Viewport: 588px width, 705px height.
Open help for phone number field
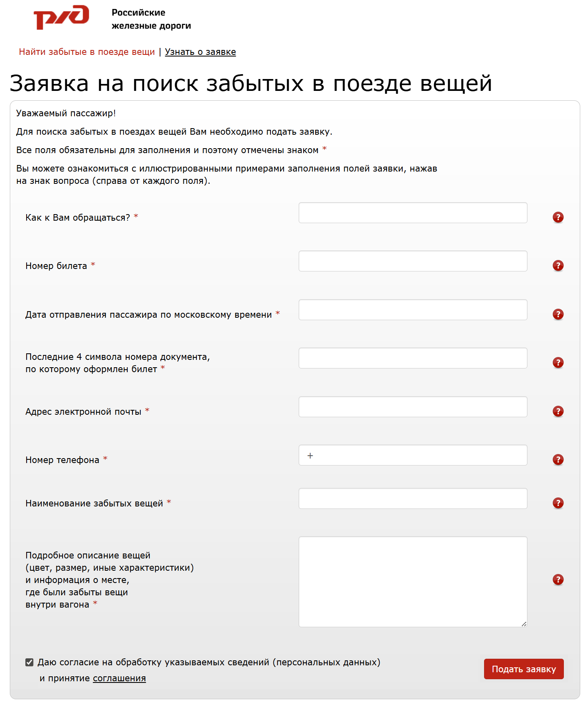(x=557, y=459)
